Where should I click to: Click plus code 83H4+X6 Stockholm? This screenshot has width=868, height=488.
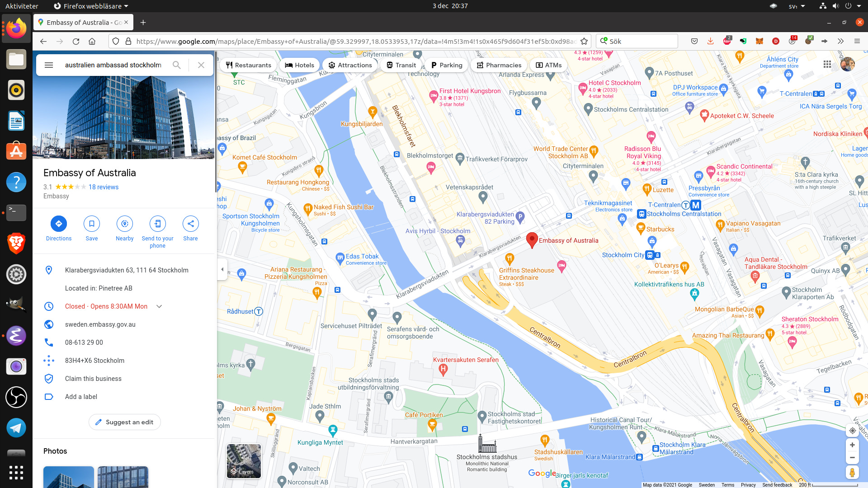click(94, 361)
